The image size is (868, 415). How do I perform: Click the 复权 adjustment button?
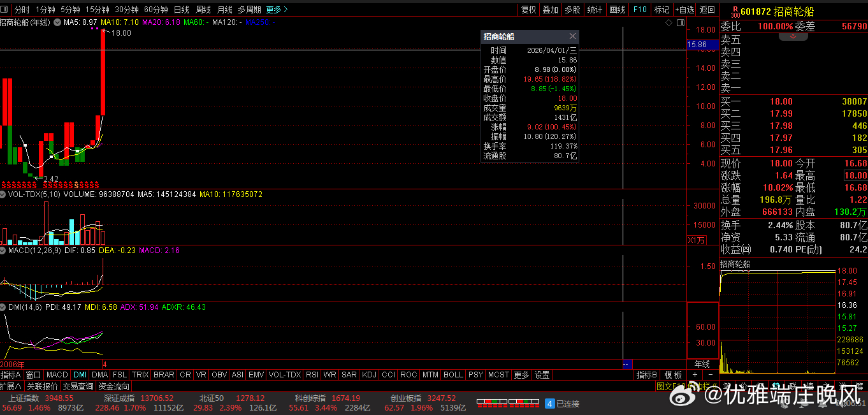click(x=528, y=10)
